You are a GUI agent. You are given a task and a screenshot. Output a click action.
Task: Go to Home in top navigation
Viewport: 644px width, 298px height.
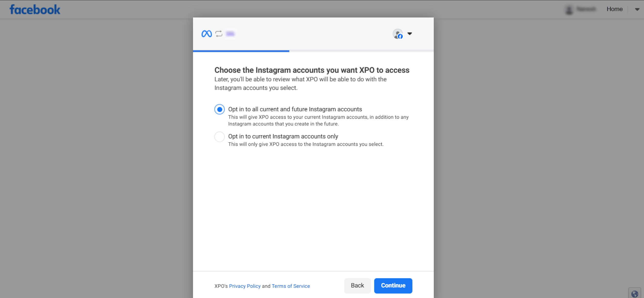[x=614, y=9]
